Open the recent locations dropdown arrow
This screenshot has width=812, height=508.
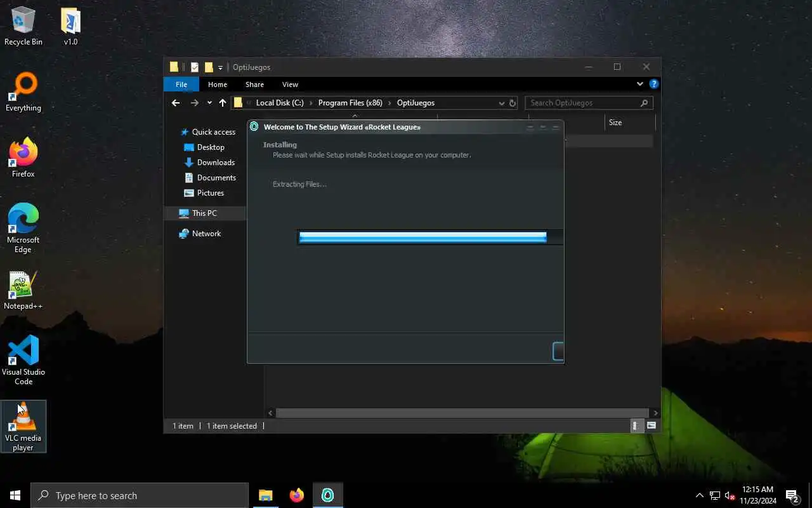pyautogui.click(x=209, y=103)
